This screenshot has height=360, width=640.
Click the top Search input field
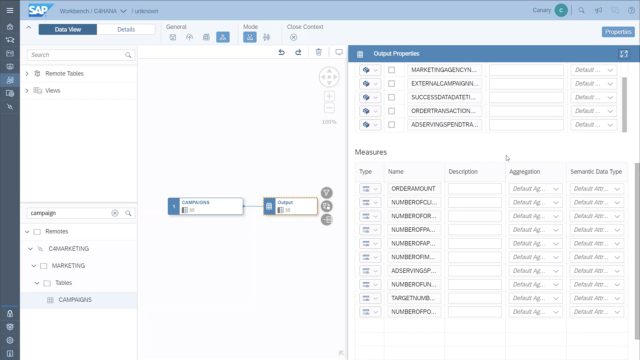(x=80, y=55)
